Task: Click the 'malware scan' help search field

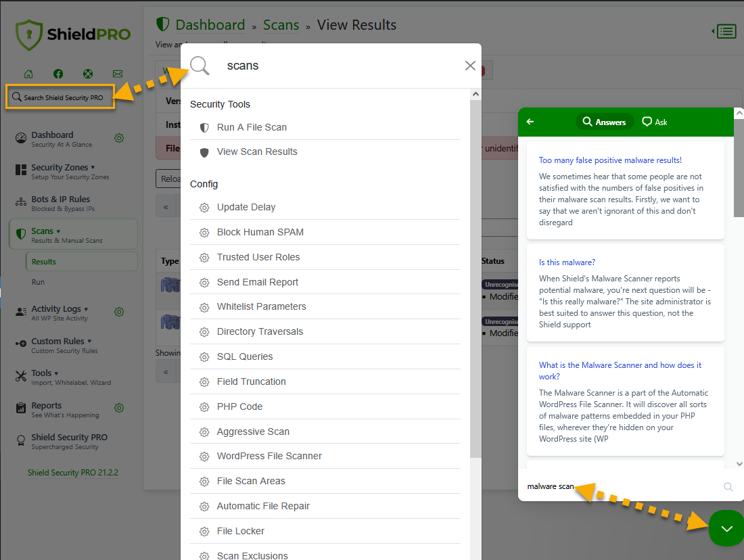Action: click(x=622, y=486)
